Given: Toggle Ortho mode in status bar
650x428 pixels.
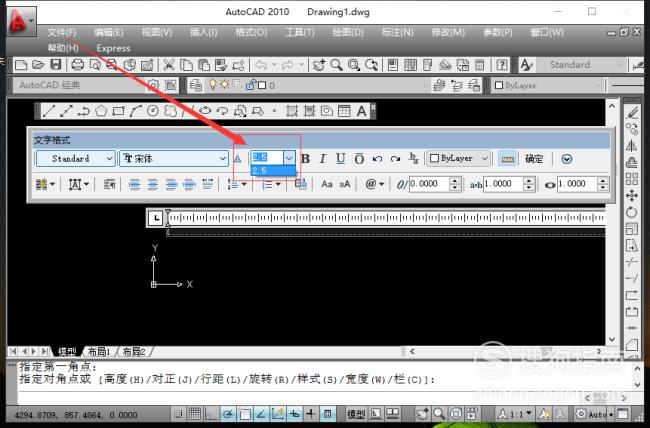Looking at the screenshot, I should coord(211,413).
